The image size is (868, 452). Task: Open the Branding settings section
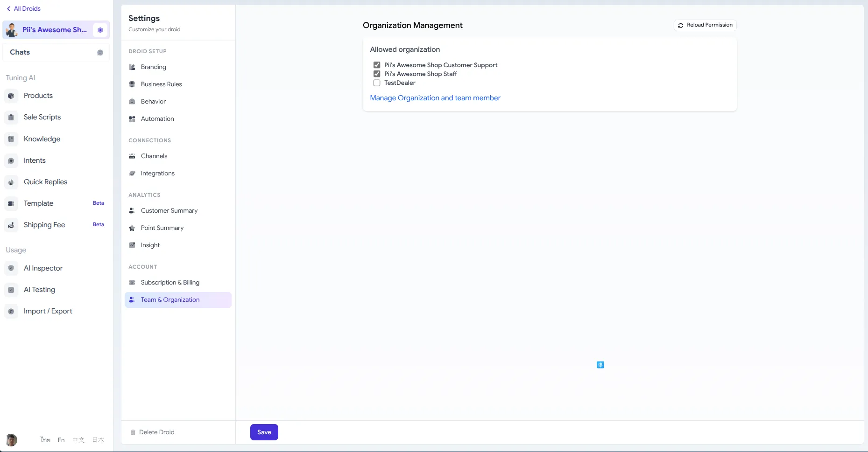[153, 67]
